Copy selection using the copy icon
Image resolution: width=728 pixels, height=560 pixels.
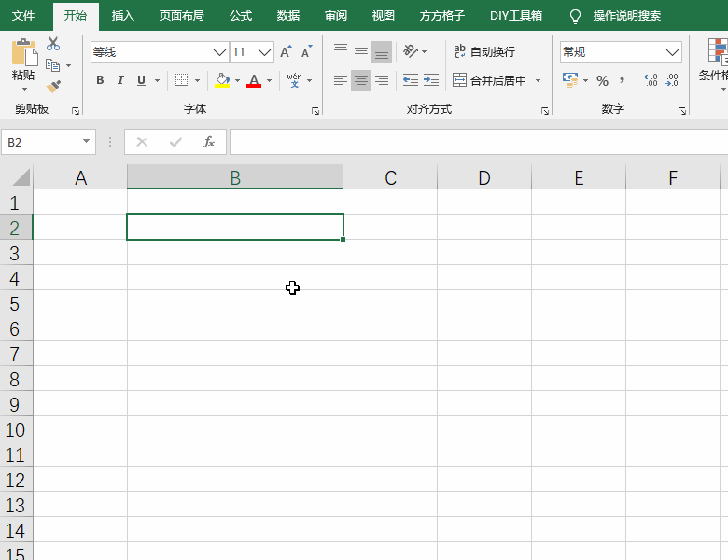pyautogui.click(x=52, y=65)
